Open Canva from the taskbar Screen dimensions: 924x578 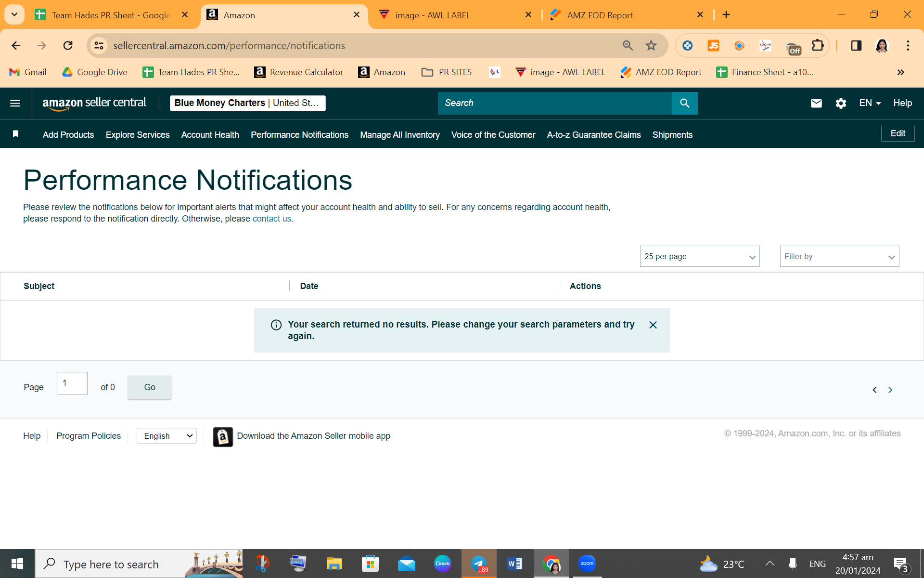[442, 564]
